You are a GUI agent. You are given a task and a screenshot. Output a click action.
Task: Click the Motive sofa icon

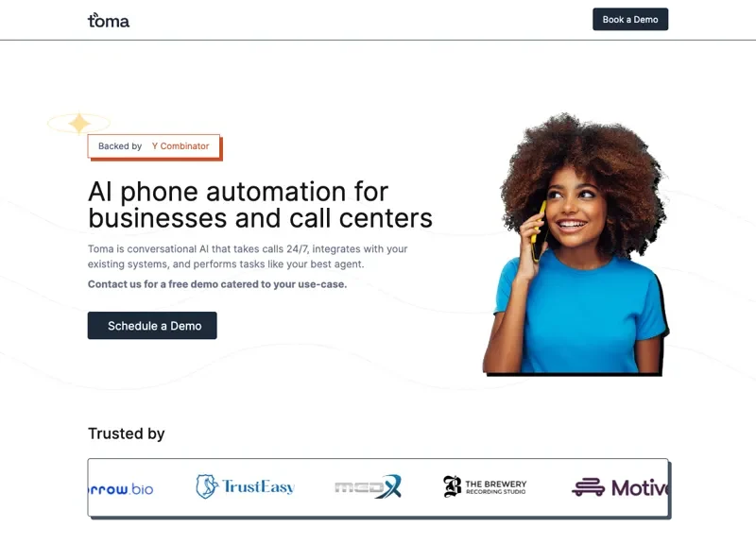point(588,487)
